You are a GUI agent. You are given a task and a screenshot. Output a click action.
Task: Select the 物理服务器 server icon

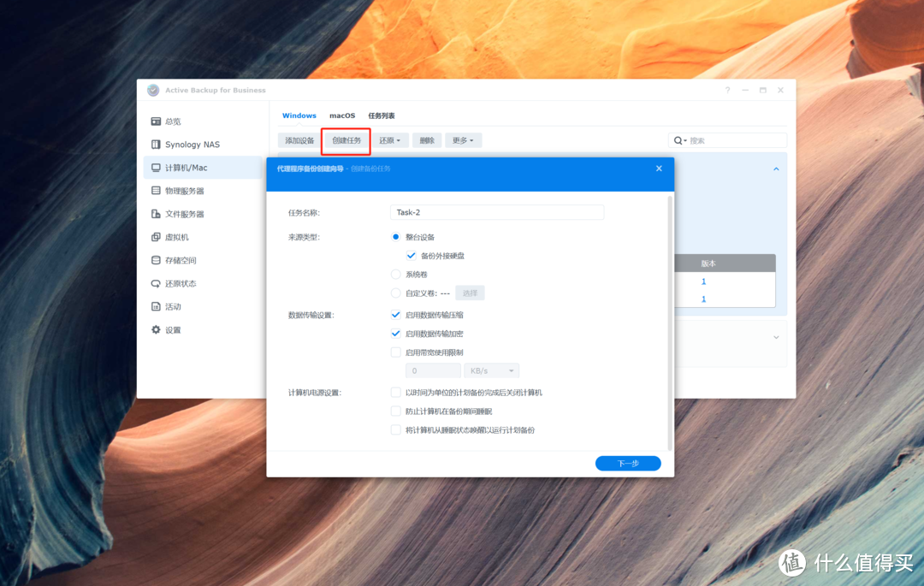coord(156,191)
